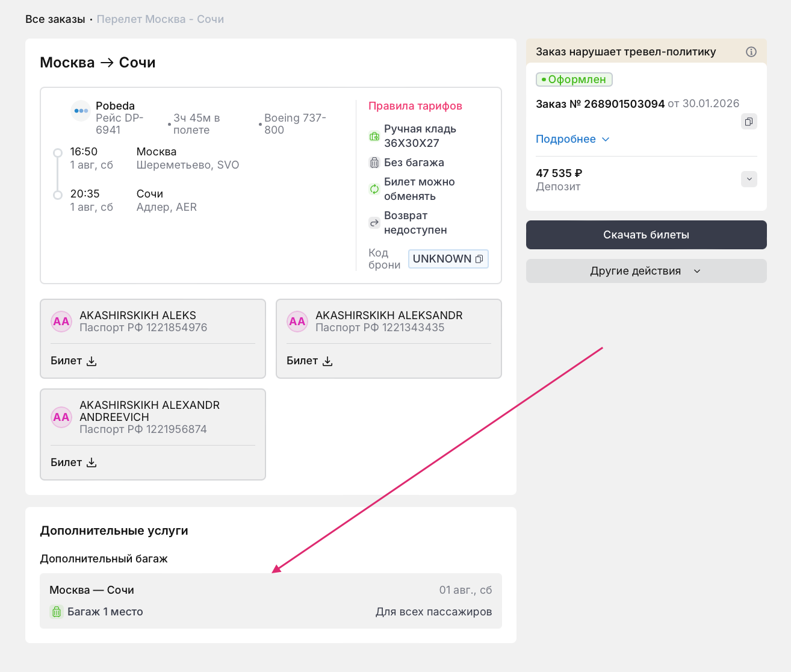The image size is (791, 672).
Task: Open the Правила тарифов link
Action: tap(415, 106)
